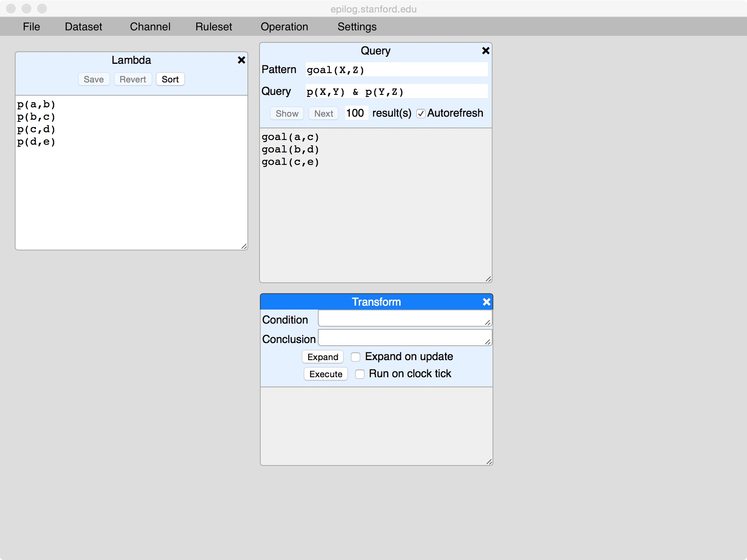Click Transform output resize grip

489,462
